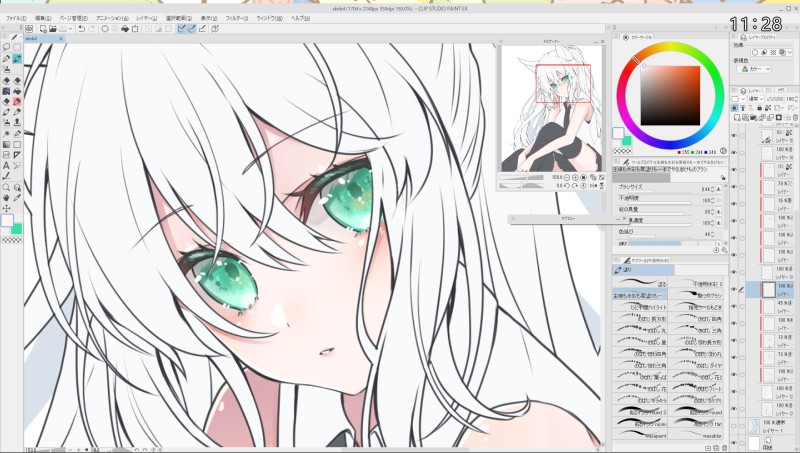Click Flip horizontal in Navigator panel

point(593,186)
